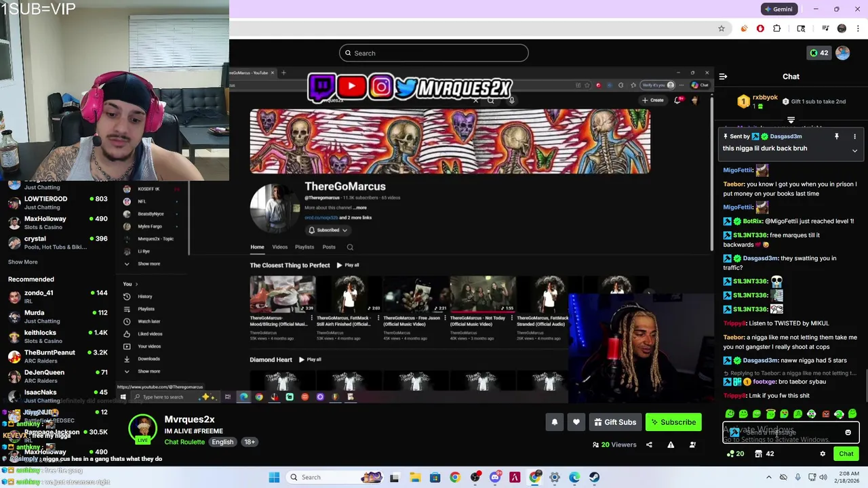Screen dimensions: 868x488
Task: Open the Chrome extensions puzzle icon
Action: point(777,28)
